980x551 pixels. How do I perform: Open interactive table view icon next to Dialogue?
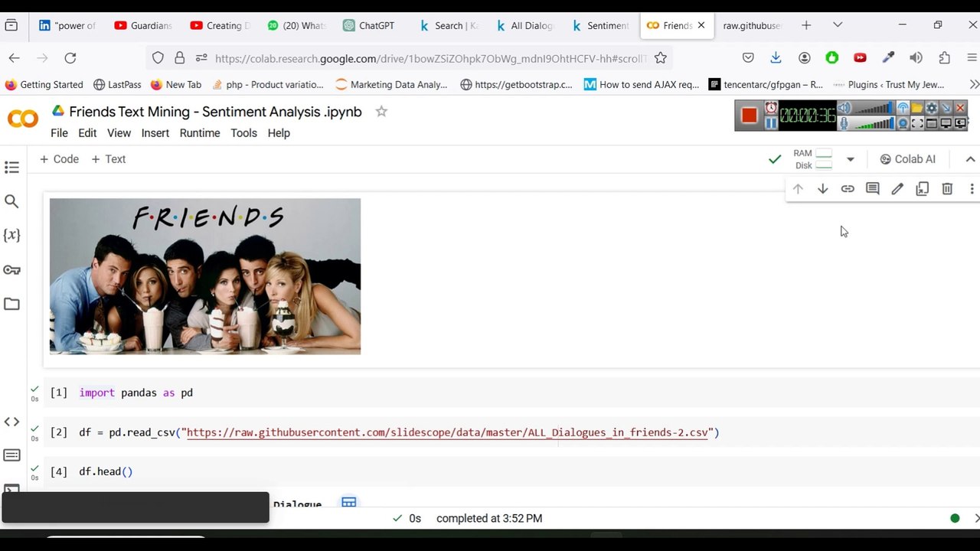(349, 503)
